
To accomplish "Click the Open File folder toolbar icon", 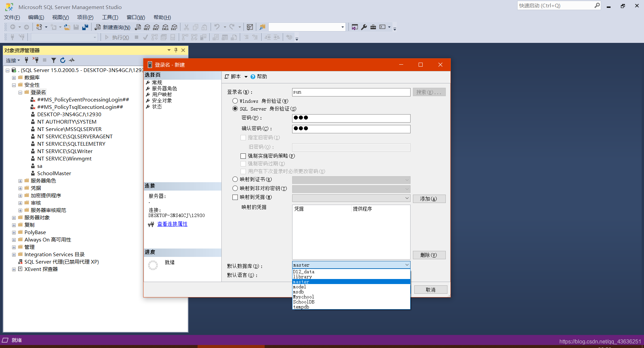I will 67,27.
